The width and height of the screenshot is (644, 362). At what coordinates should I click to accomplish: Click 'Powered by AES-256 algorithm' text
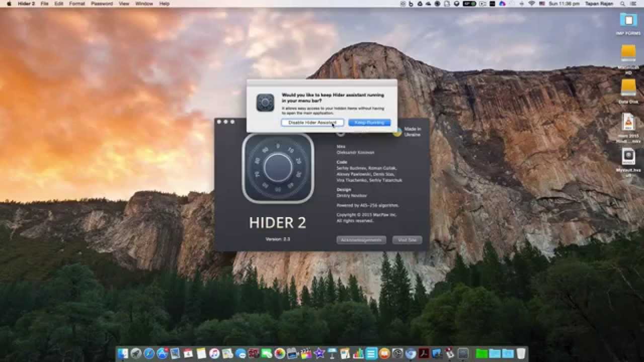tap(368, 206)
